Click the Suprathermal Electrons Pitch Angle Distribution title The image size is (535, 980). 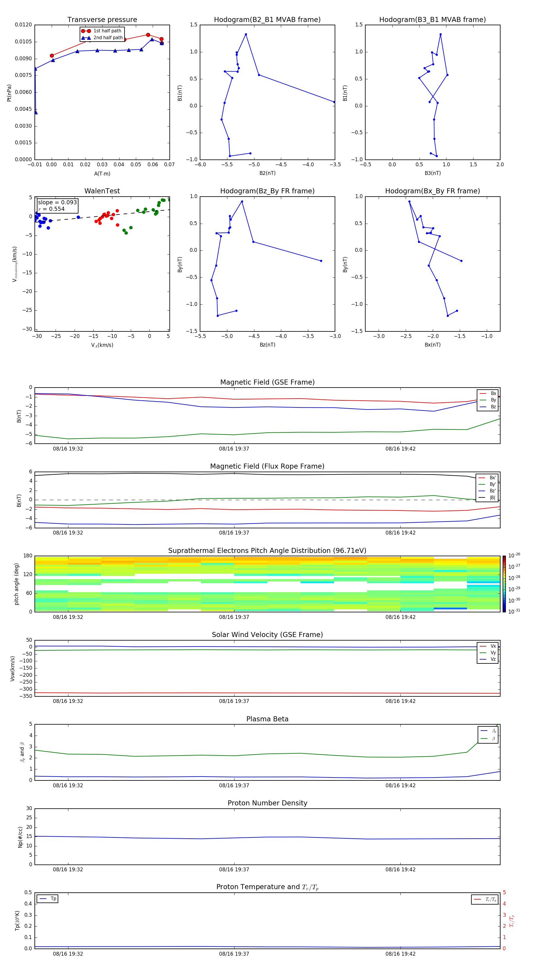click(267, 551)
